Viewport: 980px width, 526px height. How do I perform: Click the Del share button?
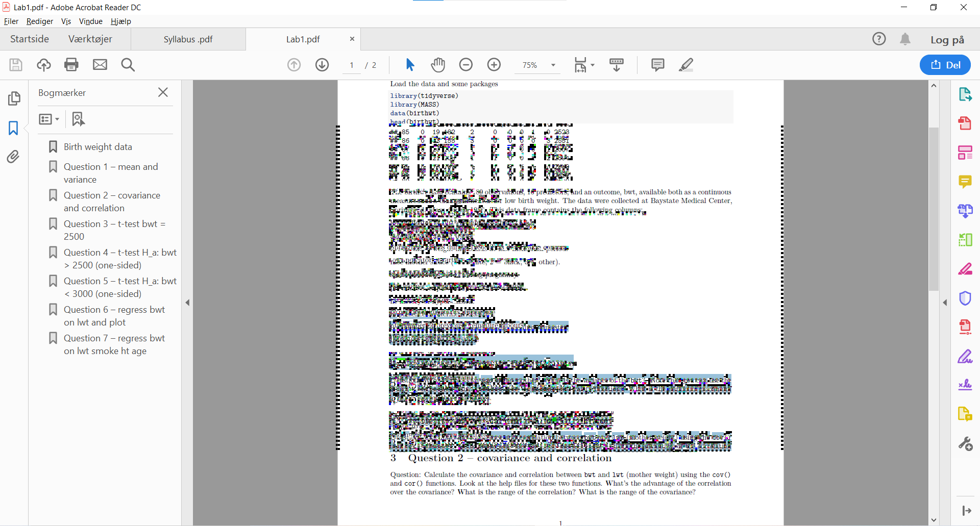(945, 65)
